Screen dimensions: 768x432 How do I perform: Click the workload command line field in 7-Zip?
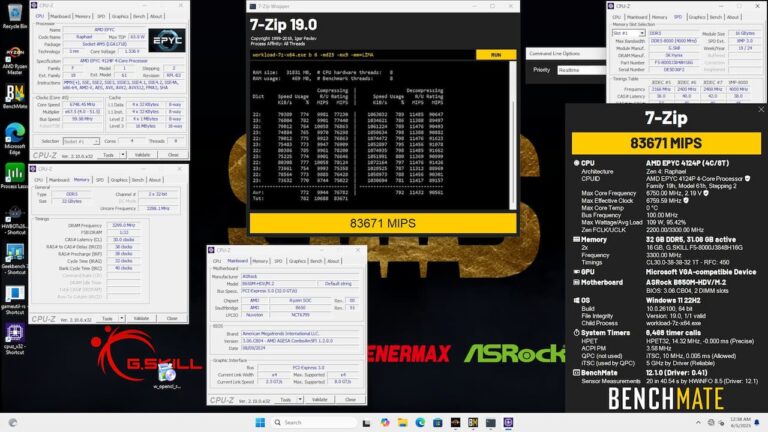362,55
